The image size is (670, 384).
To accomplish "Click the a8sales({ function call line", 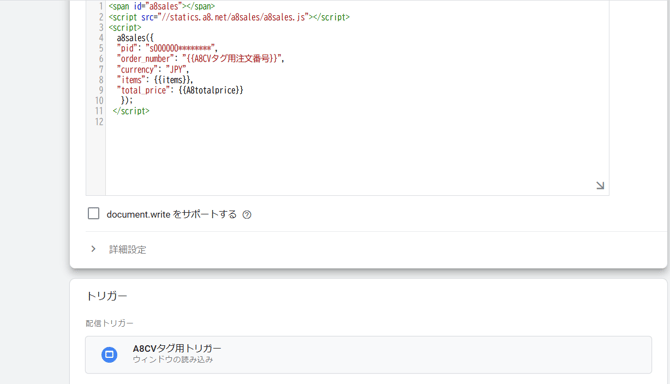I will 135,38.
